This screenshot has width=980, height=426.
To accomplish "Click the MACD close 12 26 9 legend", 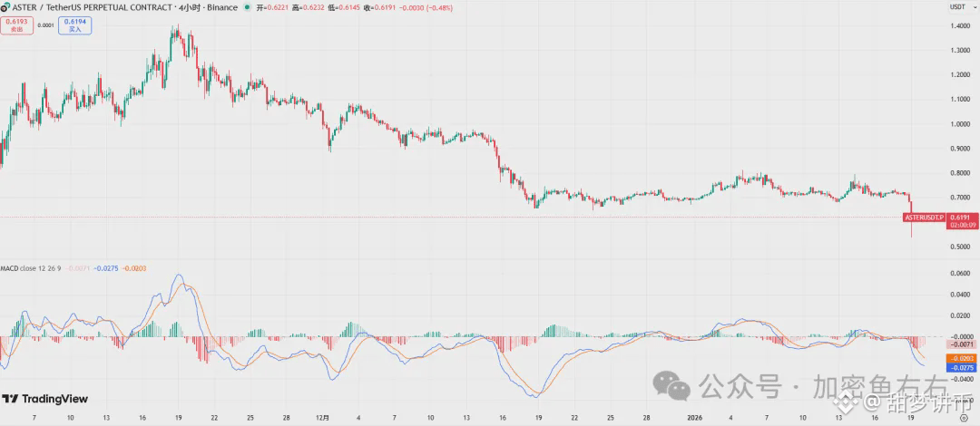I will [x=31, y=268].
